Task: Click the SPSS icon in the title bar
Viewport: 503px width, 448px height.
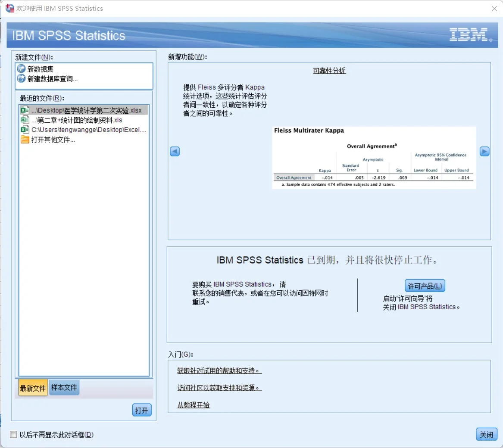Action: click(x=9, y=8)
